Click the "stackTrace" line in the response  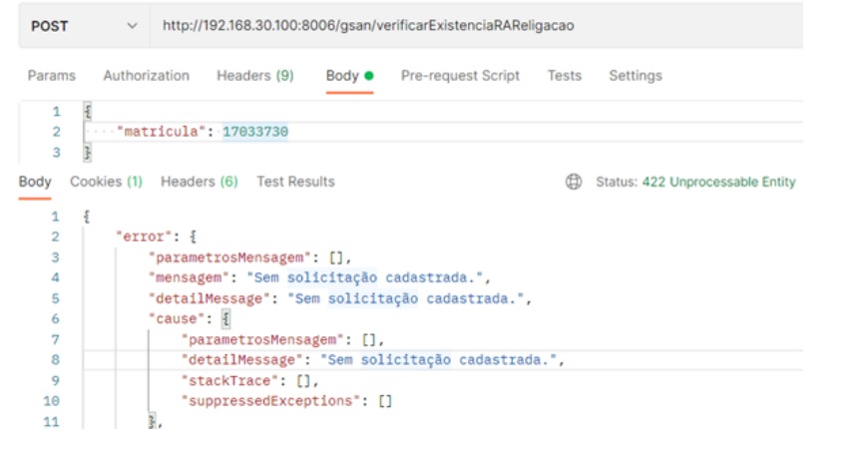point(247,380)
